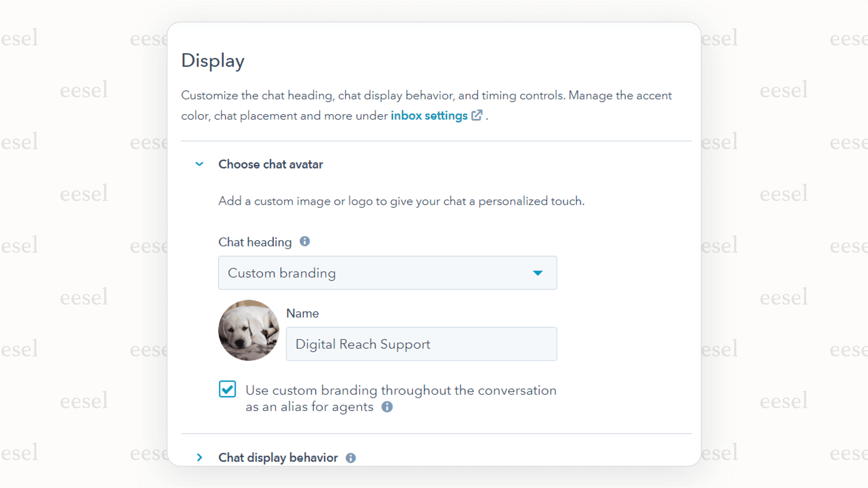Click the Name field showing Digital Reach Support
Viewport: 868px width, 488px height.
click(x=421, y=344)
